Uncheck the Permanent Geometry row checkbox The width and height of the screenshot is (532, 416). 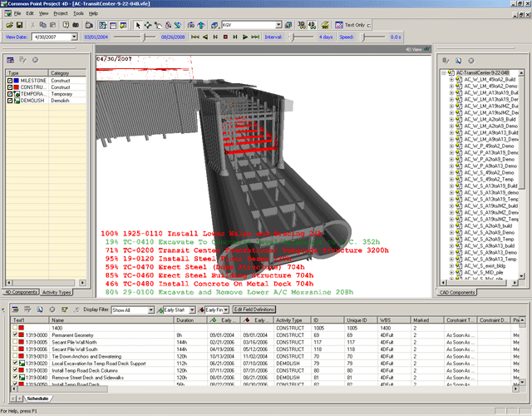point(15,334)
